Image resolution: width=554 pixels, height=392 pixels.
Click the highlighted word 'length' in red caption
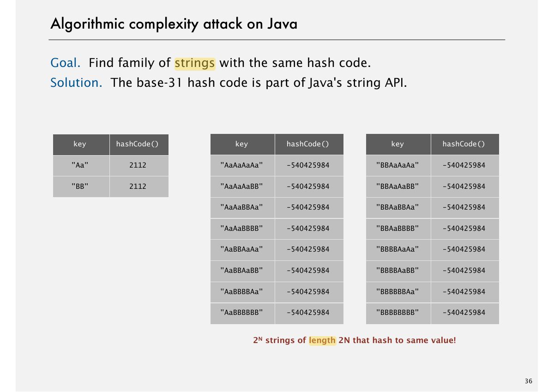click(x=322, y=341)
